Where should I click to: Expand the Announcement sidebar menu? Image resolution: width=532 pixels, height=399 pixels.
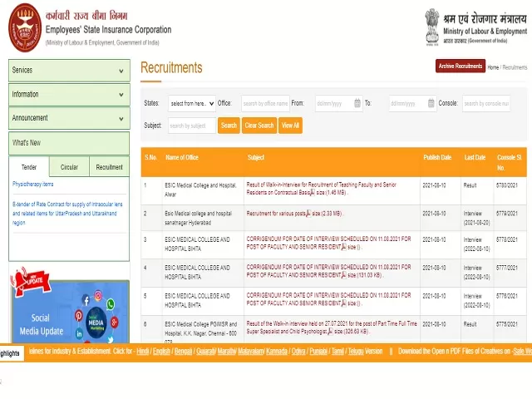(x=69, y=118)
